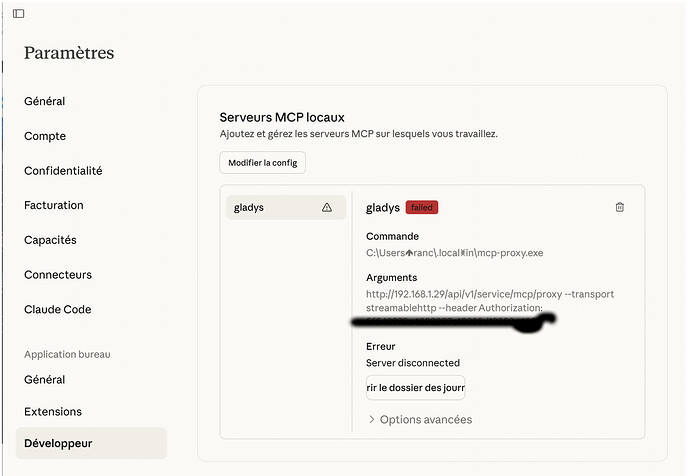Open the Confidentialité settings page
This screenshot has height=476, width=690.
[x=63, y=171]
